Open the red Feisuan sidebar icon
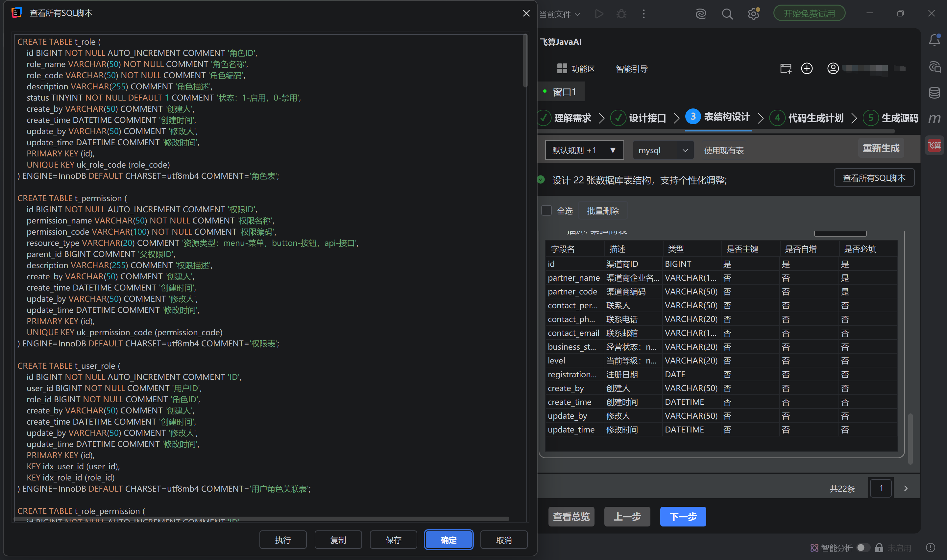Viewport: 947px width, 560px height. (x=934, y=145)
